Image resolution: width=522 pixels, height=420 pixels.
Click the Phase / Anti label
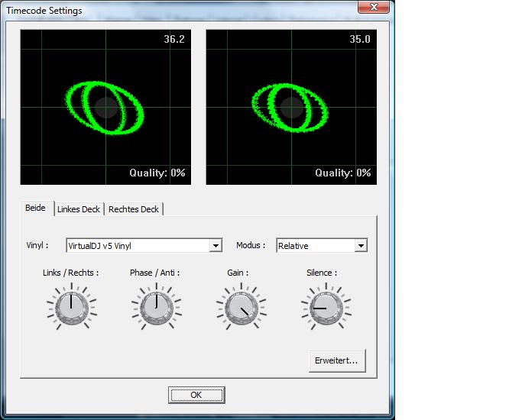(x=155, y=273)
